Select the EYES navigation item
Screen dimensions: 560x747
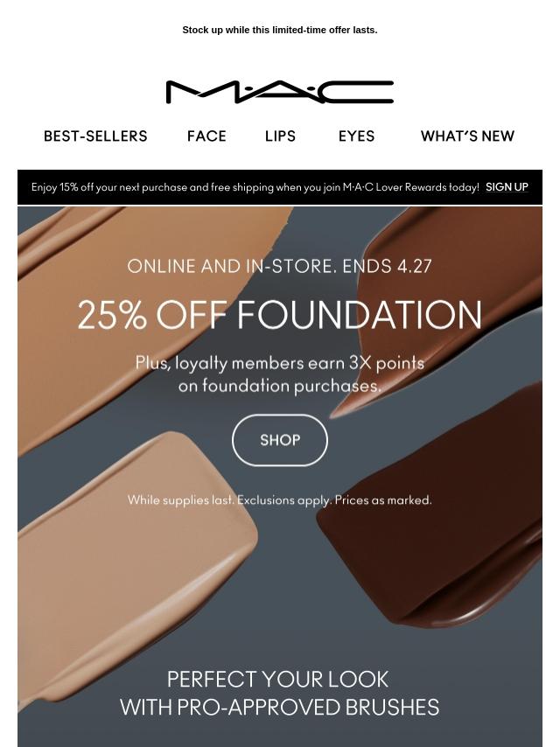coord(356,136)
